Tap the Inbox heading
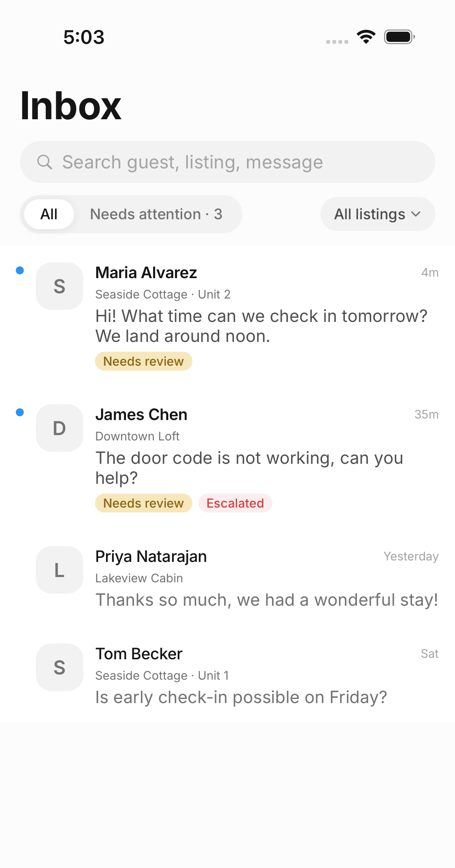Screen dimensions: 455x868 (x=71, y=106)
